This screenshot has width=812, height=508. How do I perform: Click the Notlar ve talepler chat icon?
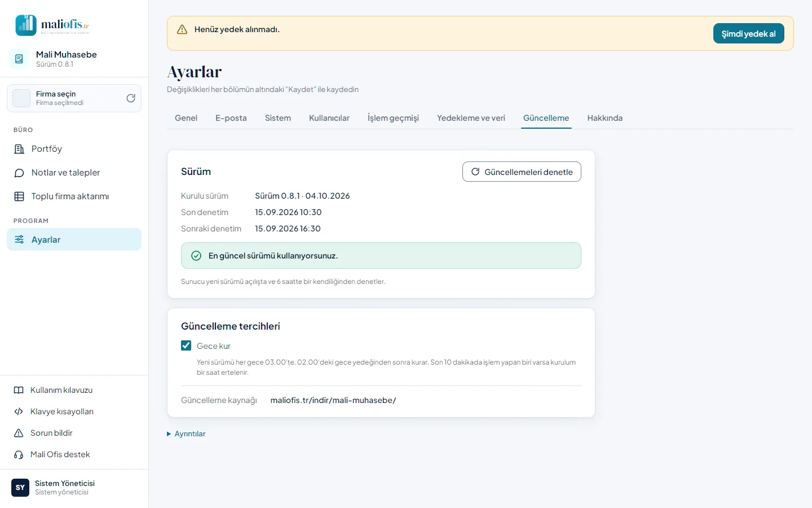click(x=19, y=173)
